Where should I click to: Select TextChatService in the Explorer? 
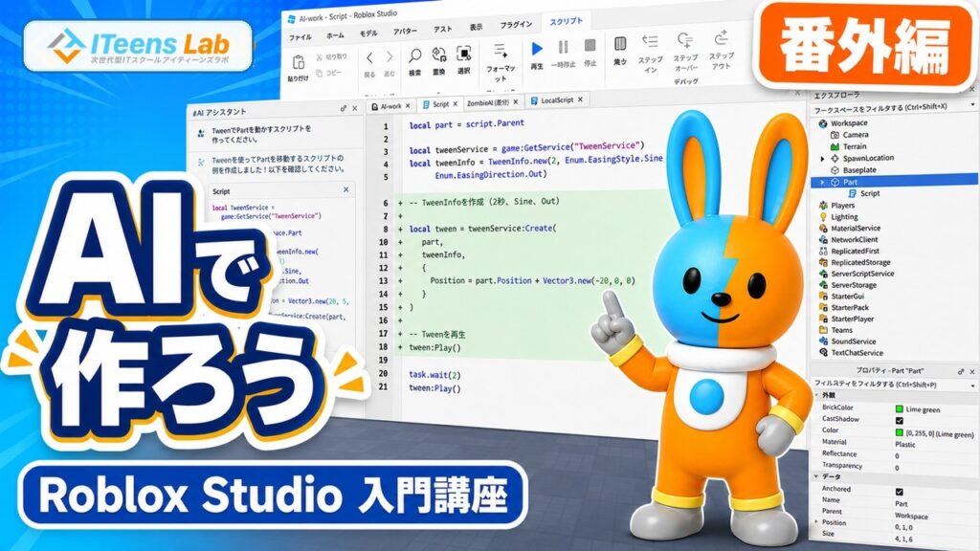tap(857, 352)
